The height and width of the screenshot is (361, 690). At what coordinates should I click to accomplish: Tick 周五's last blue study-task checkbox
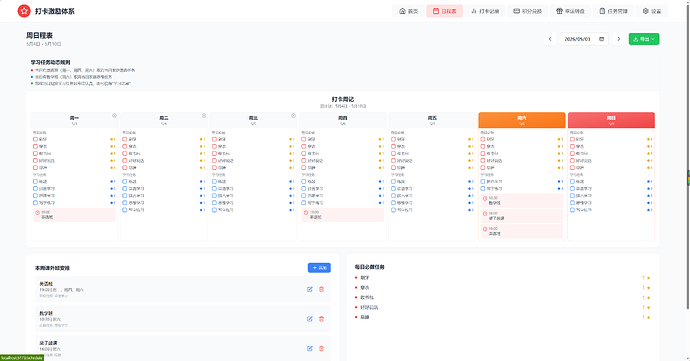click(393, 210)
